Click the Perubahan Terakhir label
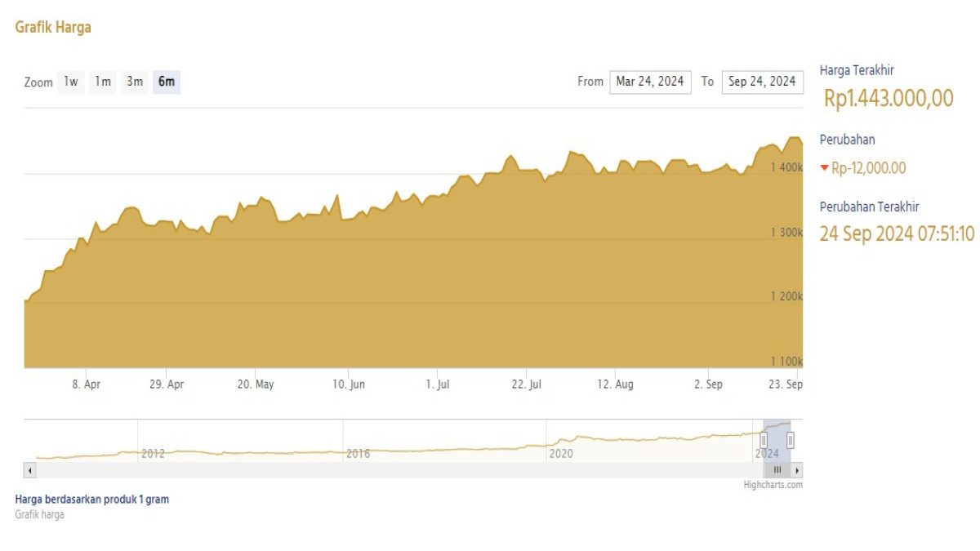980x551 pixels. (870, 207)
